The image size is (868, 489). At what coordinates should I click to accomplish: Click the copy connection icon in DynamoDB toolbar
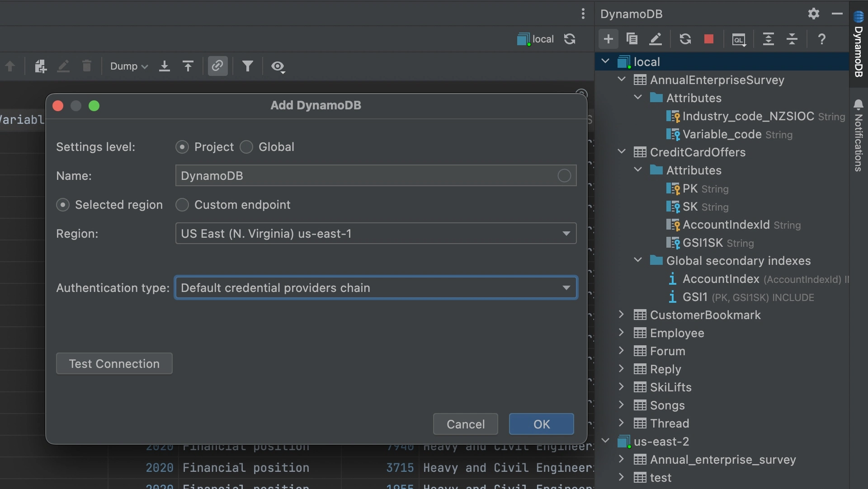(632, 39)
